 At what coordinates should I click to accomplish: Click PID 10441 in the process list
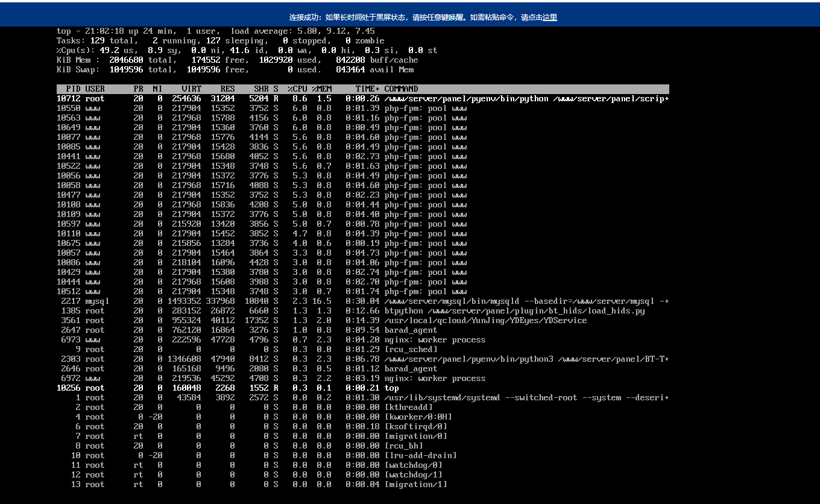pos(68,156)
